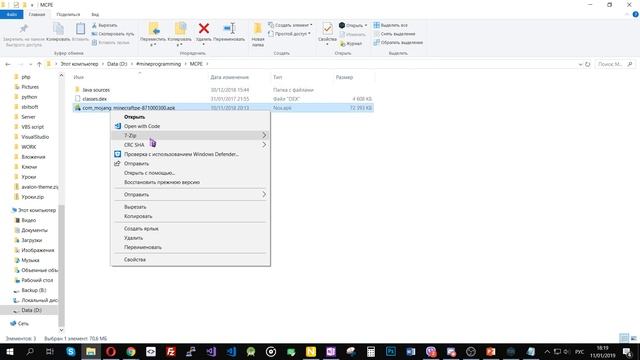Open the Easy access (Простой доступ) dropdown
This screenshot has width=640, height=360.
pos(289,34)
